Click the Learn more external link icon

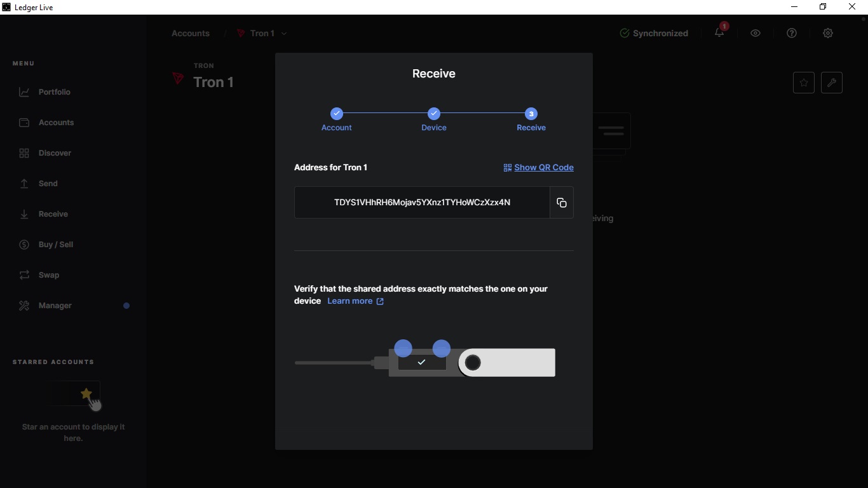[x=380, y=301]
